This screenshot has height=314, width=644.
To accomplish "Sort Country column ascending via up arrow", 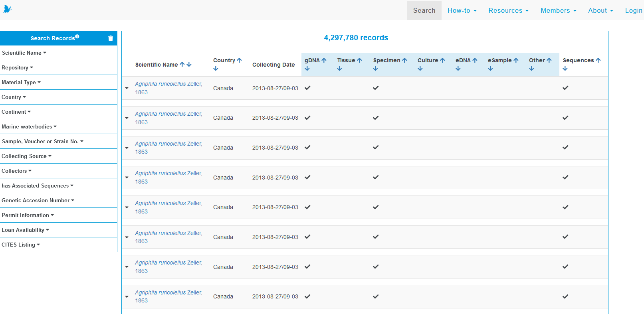I will pos(240,60).
